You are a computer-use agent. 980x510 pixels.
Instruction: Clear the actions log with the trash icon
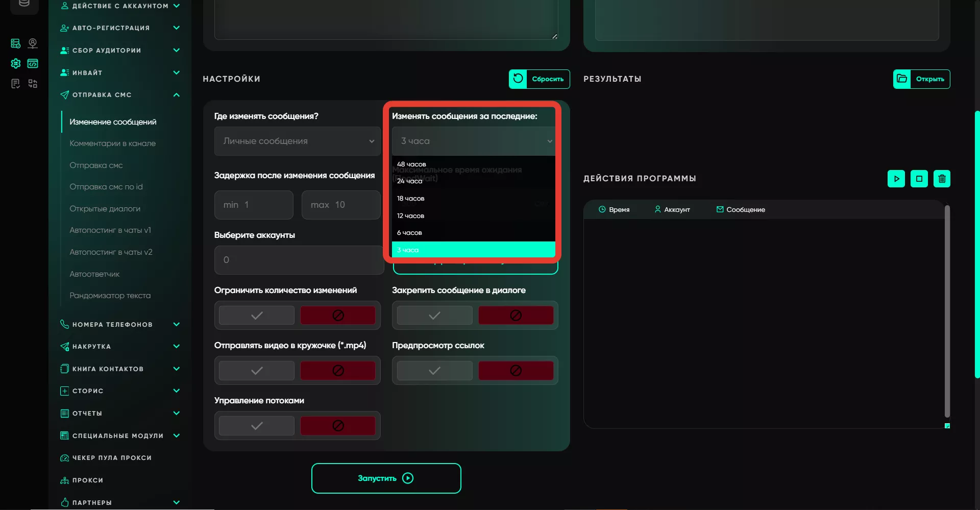(x=942, y=179)
